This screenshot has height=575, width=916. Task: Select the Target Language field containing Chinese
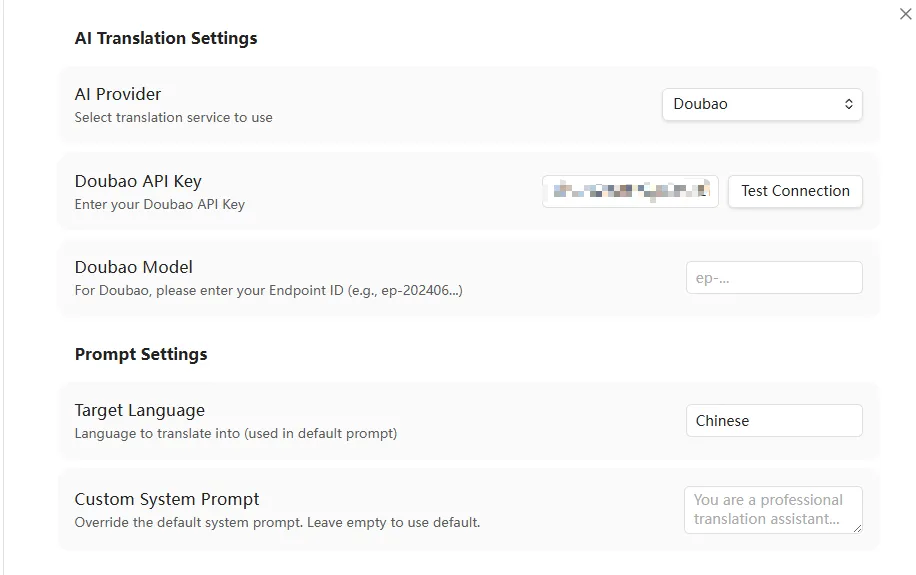(773, 421)
